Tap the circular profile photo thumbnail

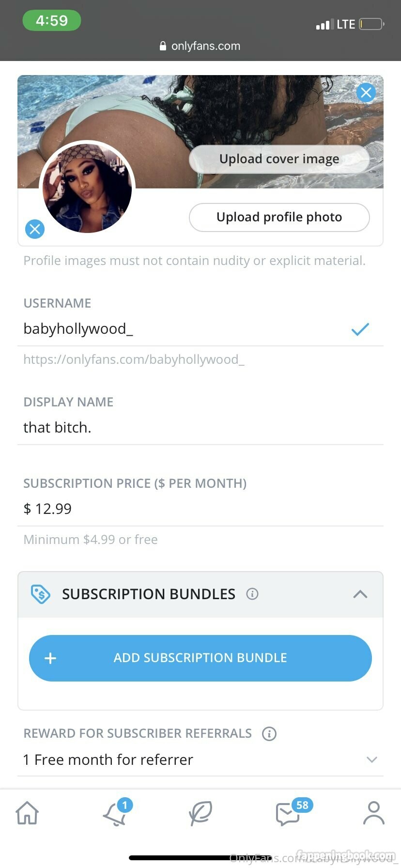tap(87, 188)
